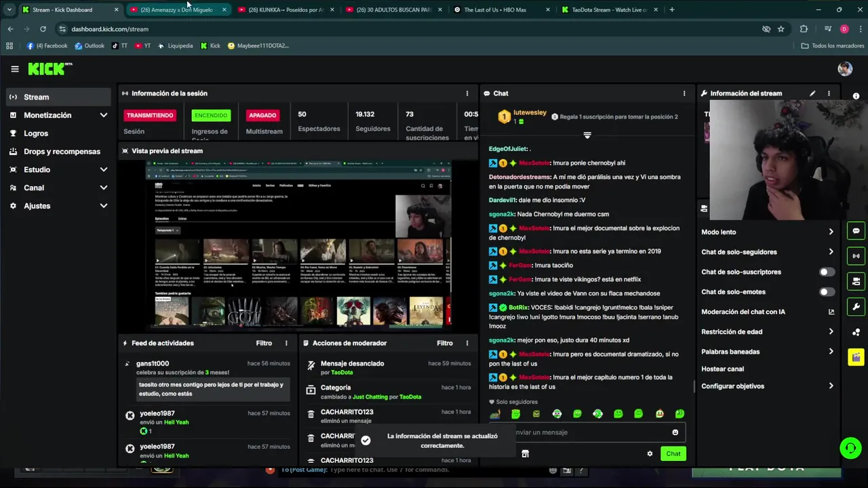Toggle Chat de solo-emotes switch
Viewport: 868px width, 488px height.
coord(827,292)
